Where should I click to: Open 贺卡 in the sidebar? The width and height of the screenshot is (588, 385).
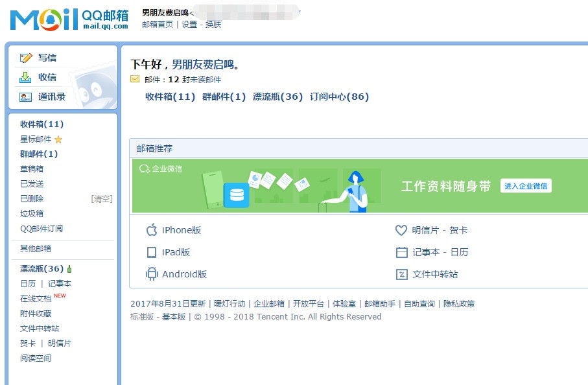click(28, 343)
